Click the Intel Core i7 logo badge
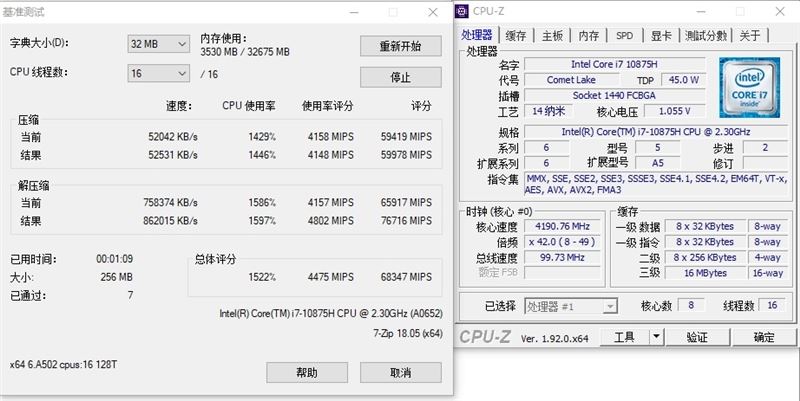 749,87
